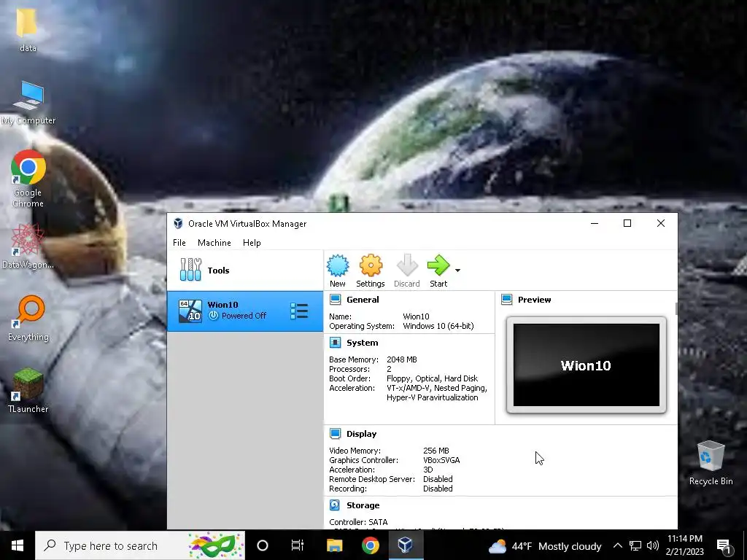Click the New virtual machine icon

point(338,265)
